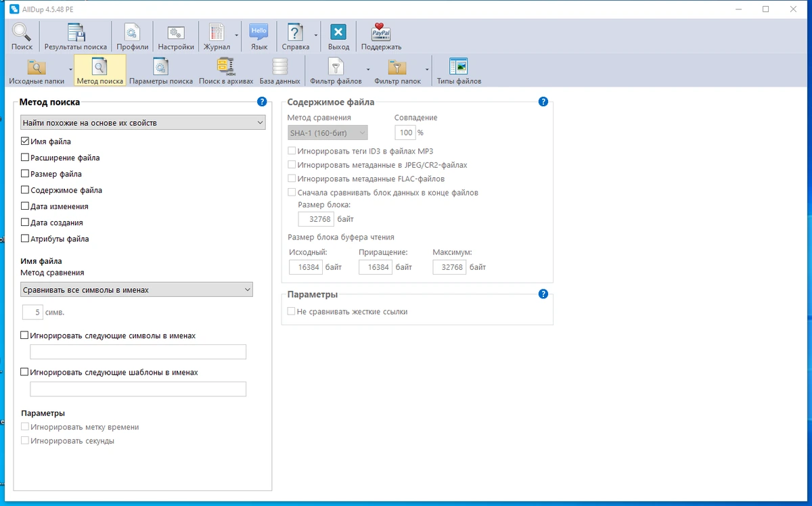Expand the Журнал dropdown arrow
The width and height of the screenshot is (812, 506).
236,34
